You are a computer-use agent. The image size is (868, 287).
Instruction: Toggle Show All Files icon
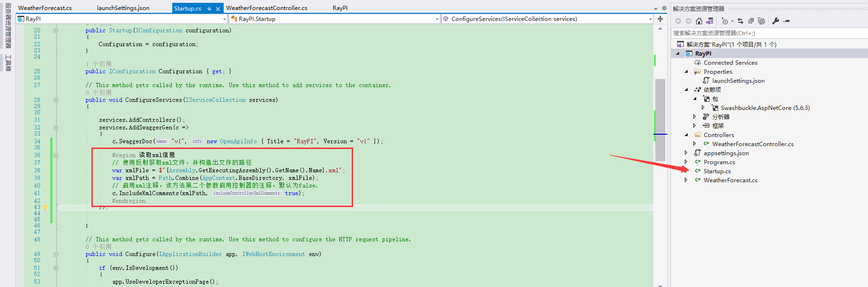tap(761, 21)
